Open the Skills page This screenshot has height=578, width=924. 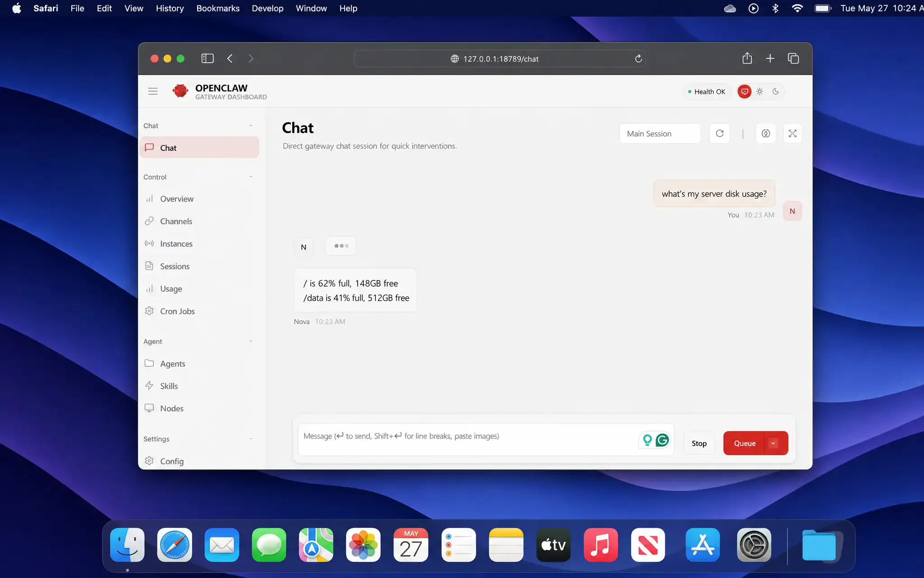coord(199,386)
